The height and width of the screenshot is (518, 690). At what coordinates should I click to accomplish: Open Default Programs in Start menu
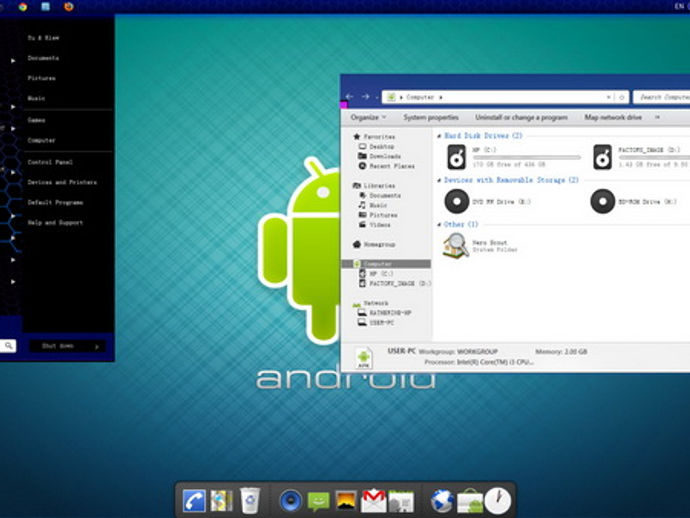coord(55,202)
